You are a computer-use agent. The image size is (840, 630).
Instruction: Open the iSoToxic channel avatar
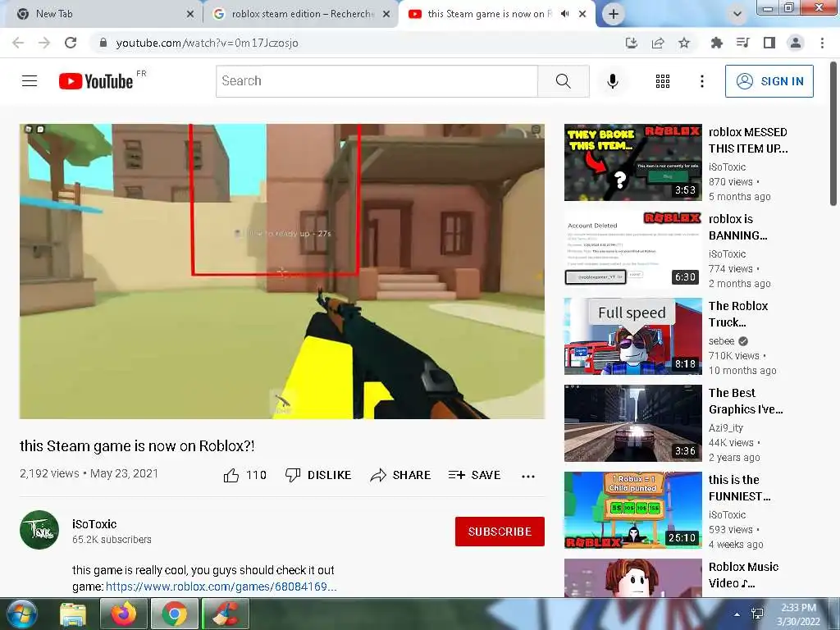[x=39, y=530]
